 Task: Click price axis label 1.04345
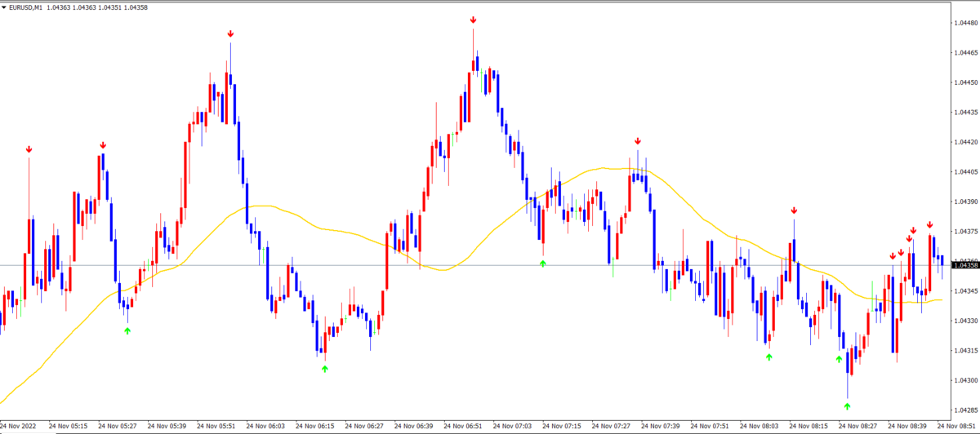[x=964, y=291]
